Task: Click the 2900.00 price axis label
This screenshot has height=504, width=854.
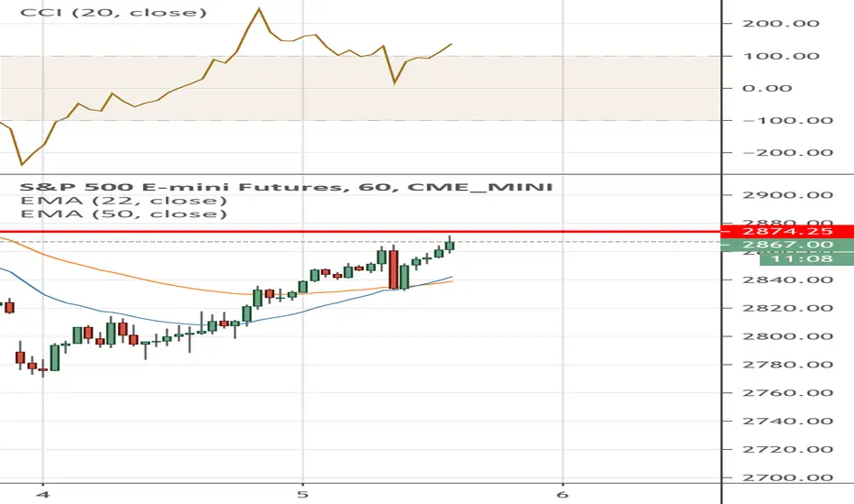Action: point(787,195)
